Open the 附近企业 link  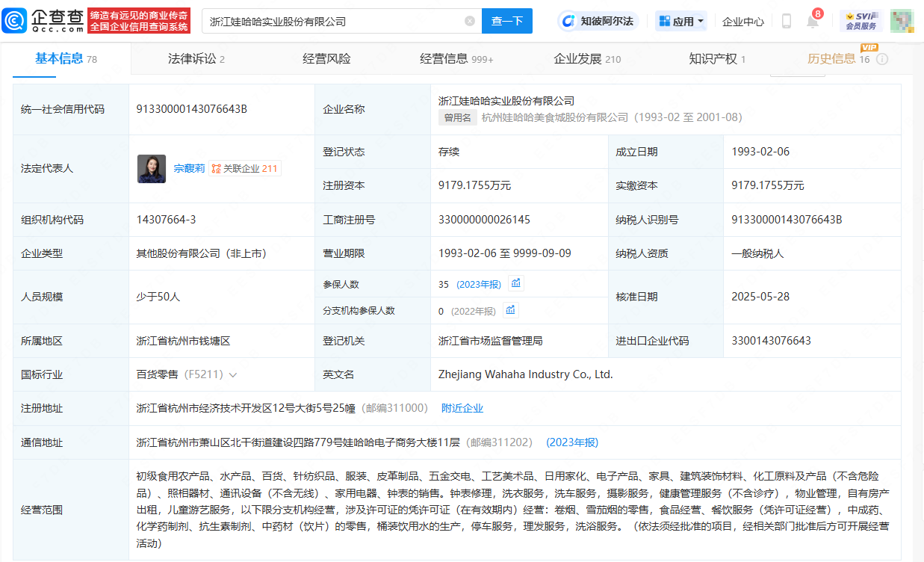pos(462,408)
